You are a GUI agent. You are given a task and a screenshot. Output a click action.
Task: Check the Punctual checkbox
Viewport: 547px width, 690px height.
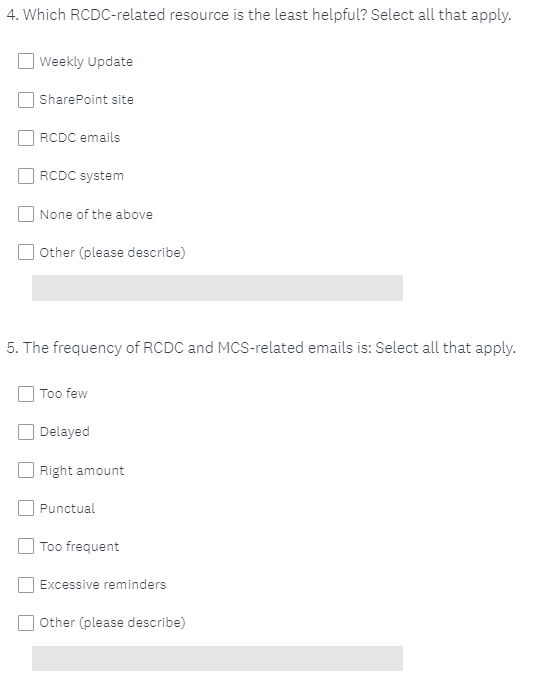(x=26, y=508)
